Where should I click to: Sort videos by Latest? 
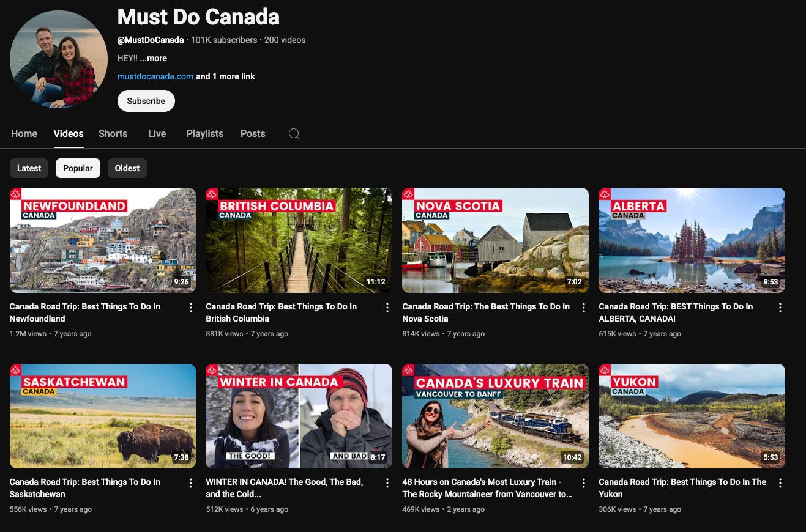[29, 168]
